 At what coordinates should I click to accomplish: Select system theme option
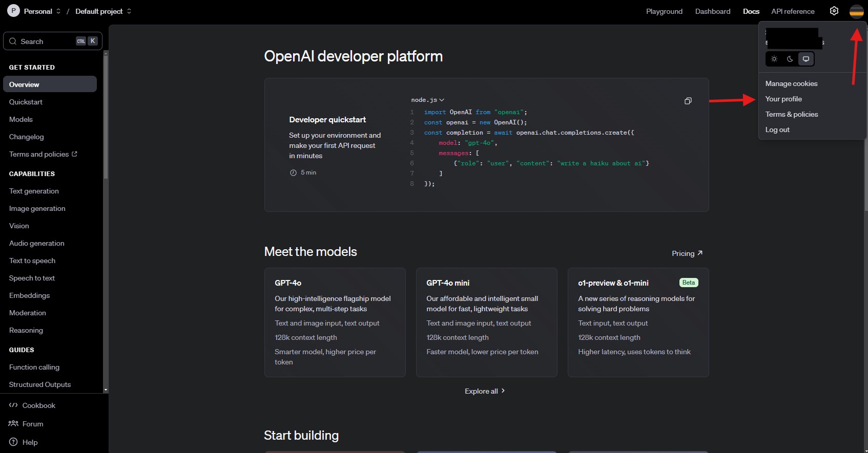(x=805, y=59)
